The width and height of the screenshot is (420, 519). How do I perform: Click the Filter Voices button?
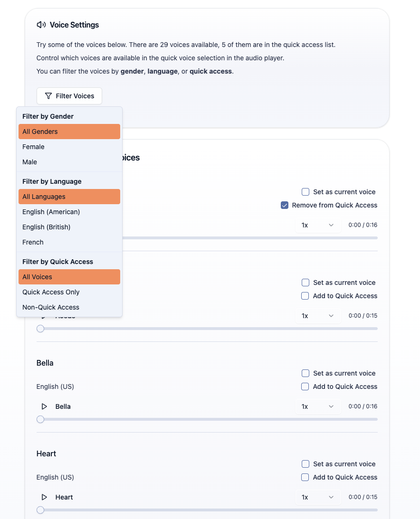tap(69, 96)
